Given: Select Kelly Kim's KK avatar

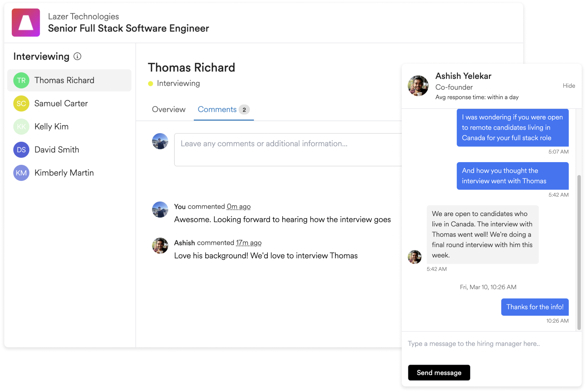Looking at the screenshot, I should (x=21, y=127).
